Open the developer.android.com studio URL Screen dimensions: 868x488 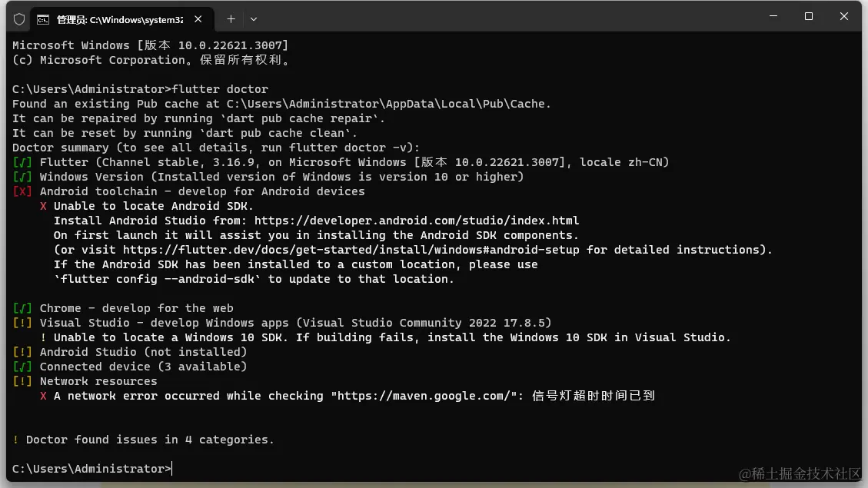pos(416,221)
